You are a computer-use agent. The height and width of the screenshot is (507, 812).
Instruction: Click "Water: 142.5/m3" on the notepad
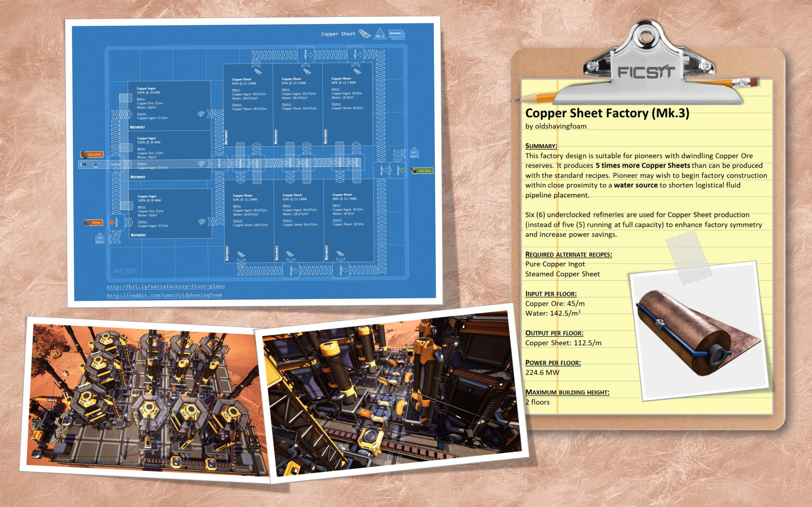(553, 313)
